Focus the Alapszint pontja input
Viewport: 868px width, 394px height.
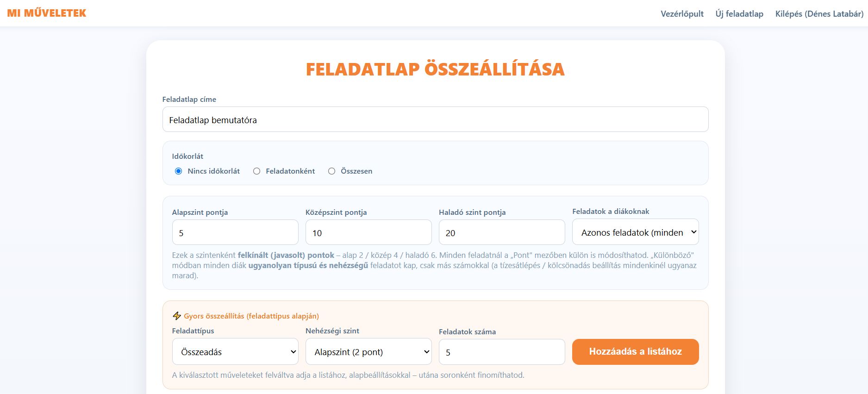235,232
